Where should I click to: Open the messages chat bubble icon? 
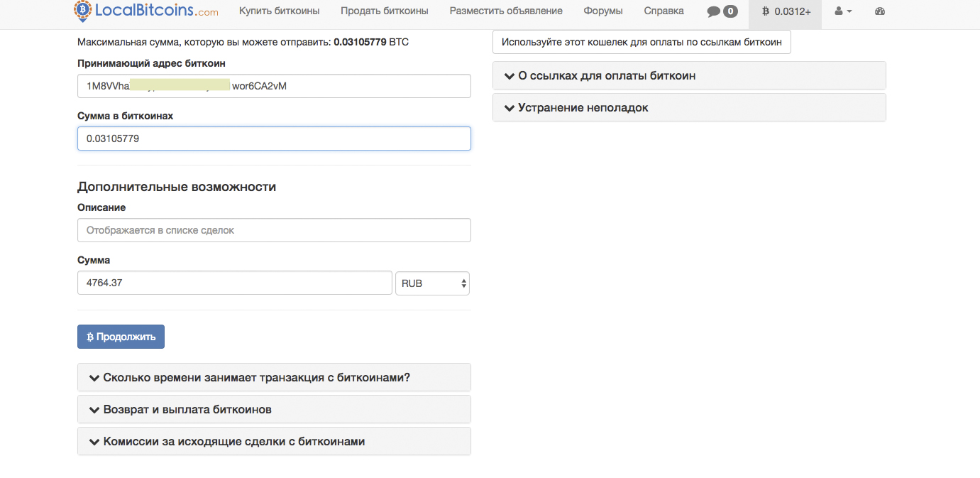click(714, 11)
